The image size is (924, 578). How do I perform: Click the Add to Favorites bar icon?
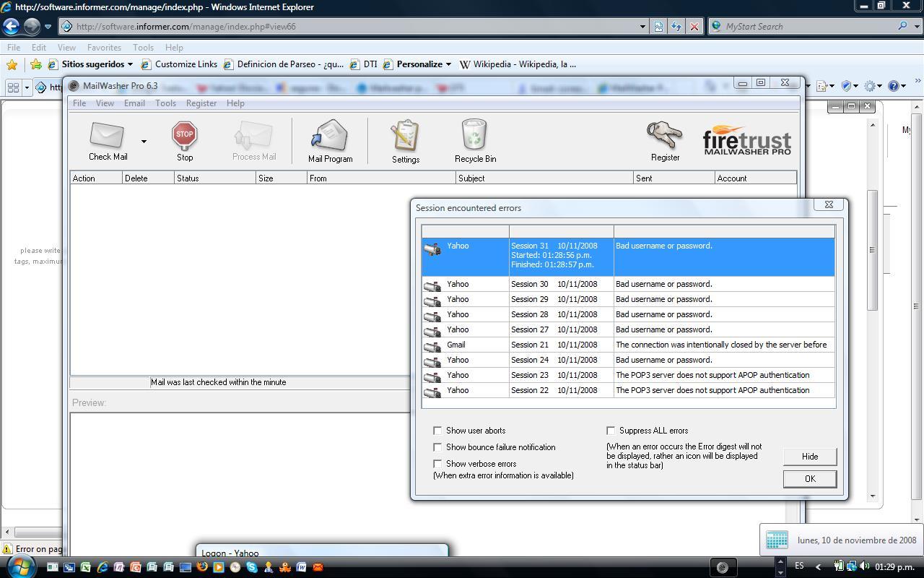(35, 64)
